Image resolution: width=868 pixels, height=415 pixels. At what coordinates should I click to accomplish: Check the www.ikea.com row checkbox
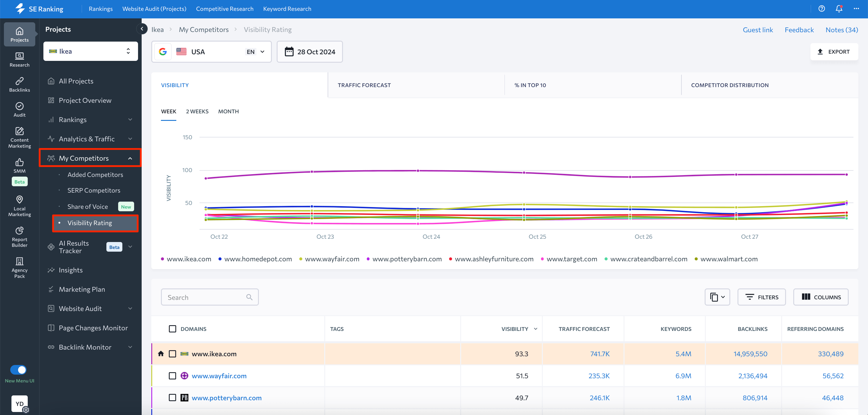coord(172,354)
